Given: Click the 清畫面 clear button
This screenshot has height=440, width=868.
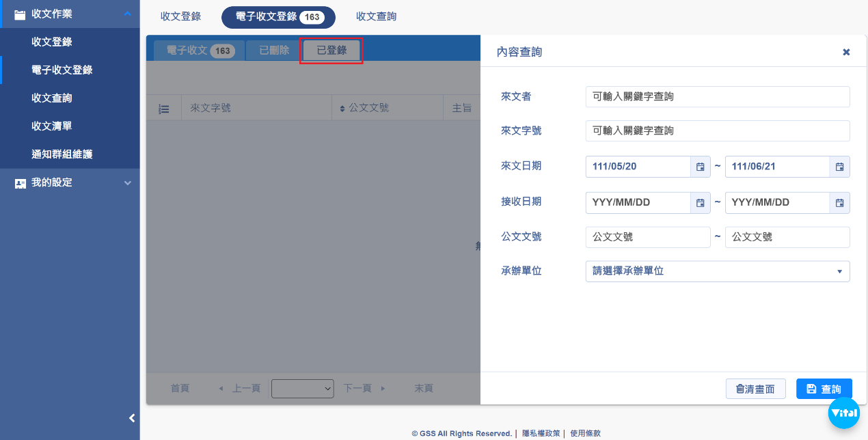Looking at the screenshot, I should coord(755,389).
